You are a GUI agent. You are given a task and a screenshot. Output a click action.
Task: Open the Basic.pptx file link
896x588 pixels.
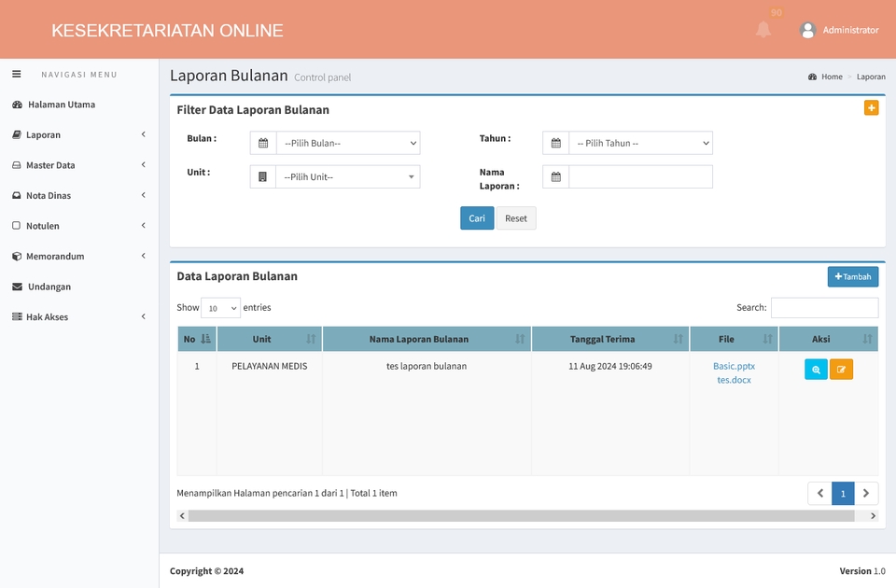[734, 366]
